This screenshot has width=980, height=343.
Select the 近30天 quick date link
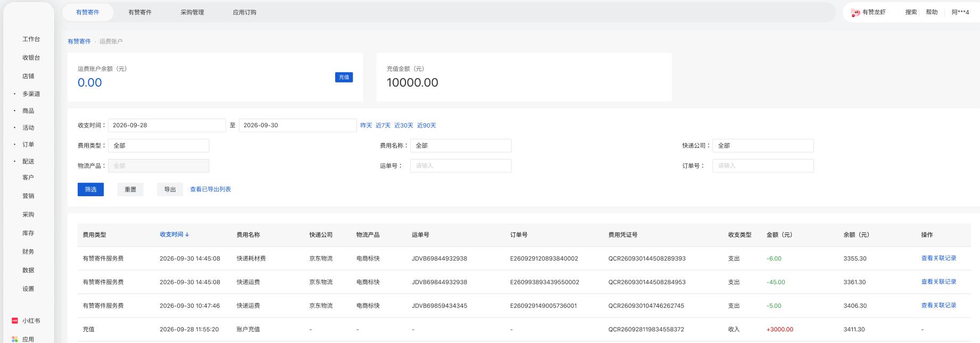pyautogui.click(x=404, y=126)
